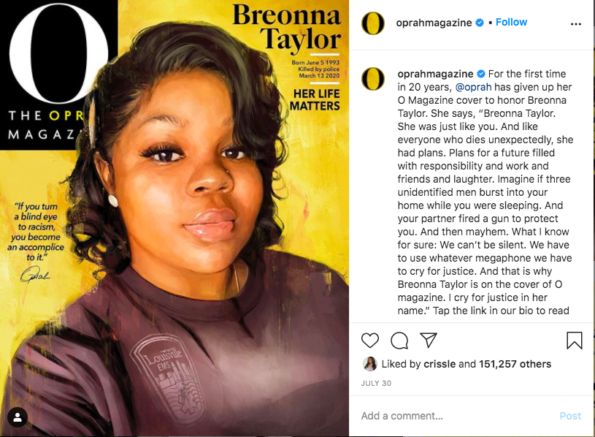Screen dimensions: 595x437
Task: Click the tagged people icon on photo
Action: (x=17, y=417)
